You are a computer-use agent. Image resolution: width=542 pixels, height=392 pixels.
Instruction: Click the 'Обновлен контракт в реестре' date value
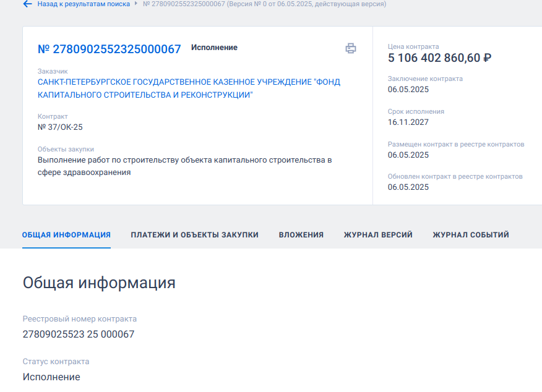[408, 187]
